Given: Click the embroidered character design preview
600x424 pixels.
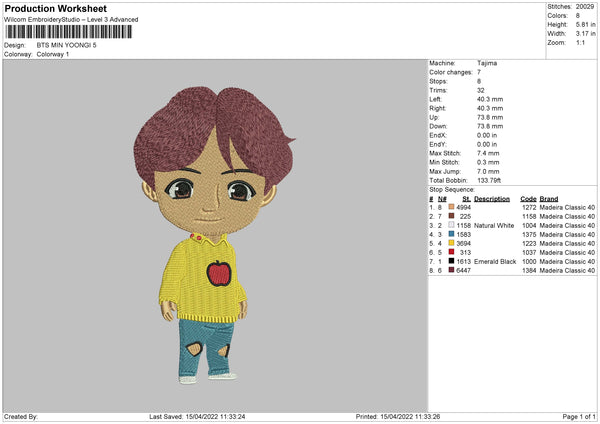Looking at the screenshot, I should point(215,236).
